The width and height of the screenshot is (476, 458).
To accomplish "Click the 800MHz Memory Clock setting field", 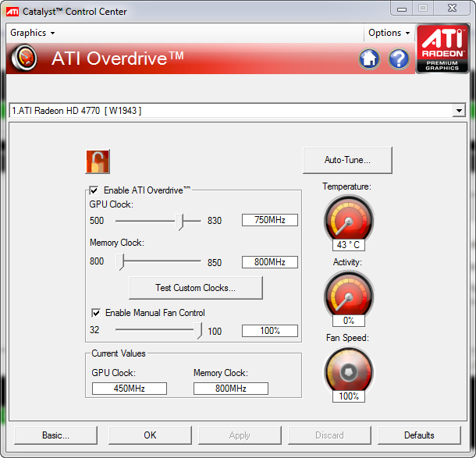I will (x=269, y=262).
